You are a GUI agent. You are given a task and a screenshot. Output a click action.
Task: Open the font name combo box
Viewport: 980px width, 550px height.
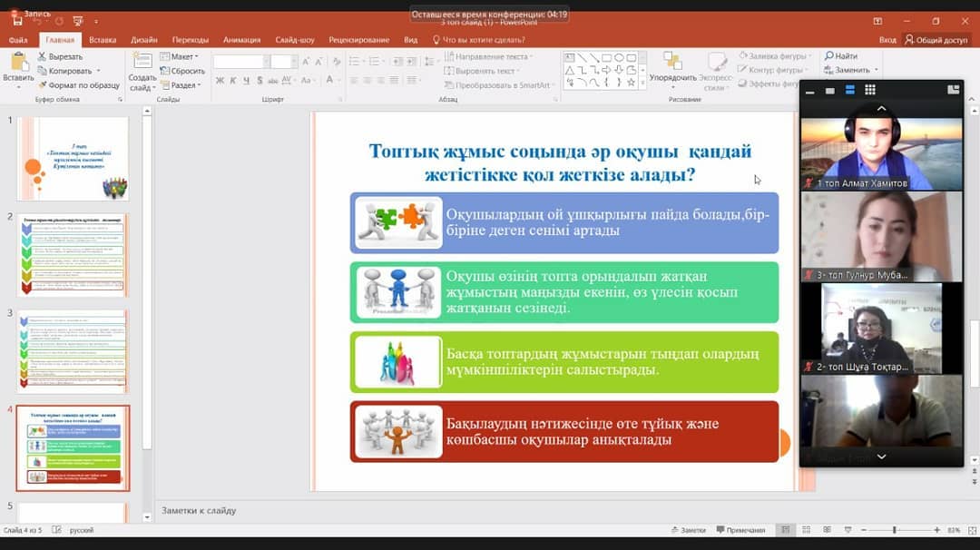tap(241, 61)
